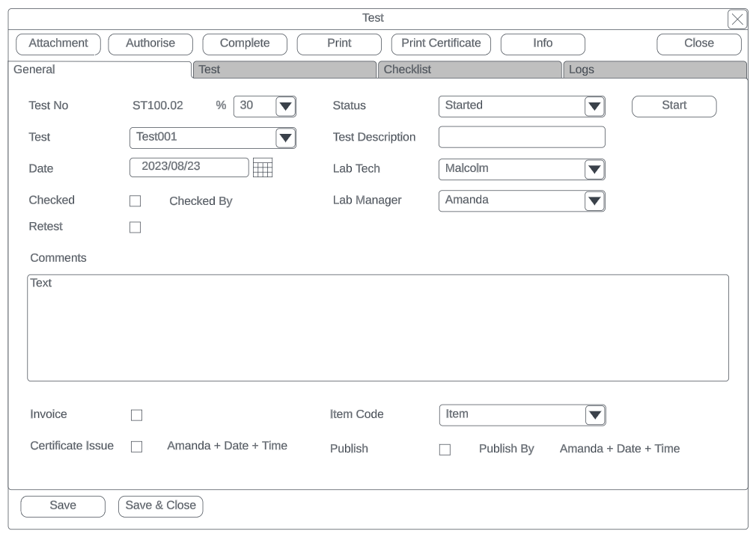Focus the Comments text area

click(377, 328)
